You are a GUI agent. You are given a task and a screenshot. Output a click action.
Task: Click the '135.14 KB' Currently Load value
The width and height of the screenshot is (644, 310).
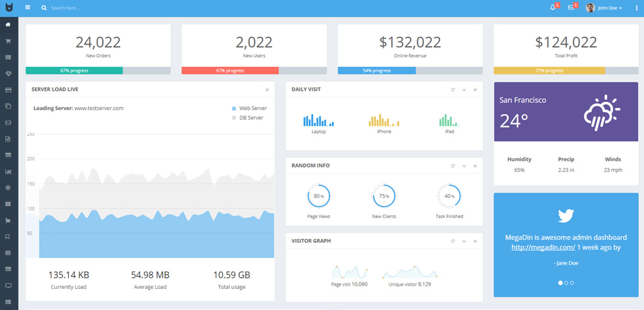(x=68, y=275)
